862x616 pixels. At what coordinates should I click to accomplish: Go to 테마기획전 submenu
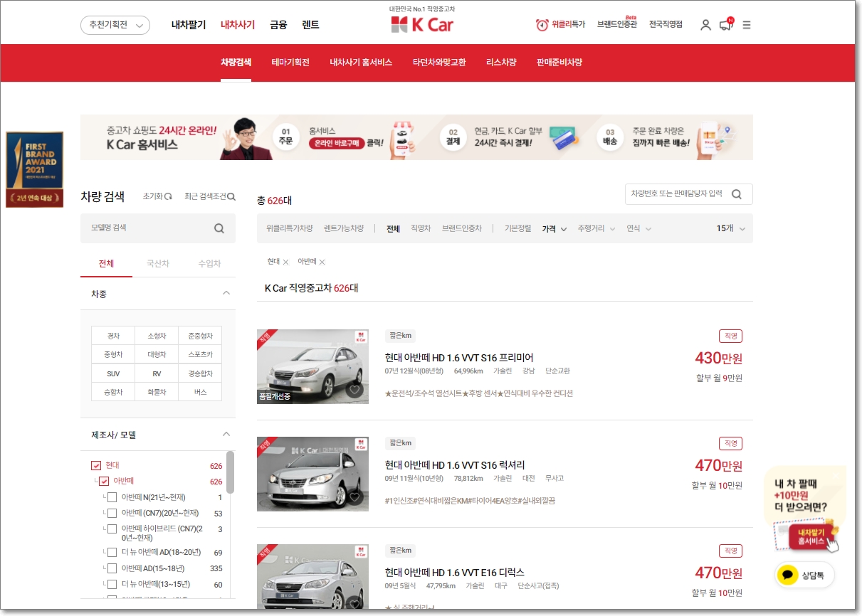point(290,63)
